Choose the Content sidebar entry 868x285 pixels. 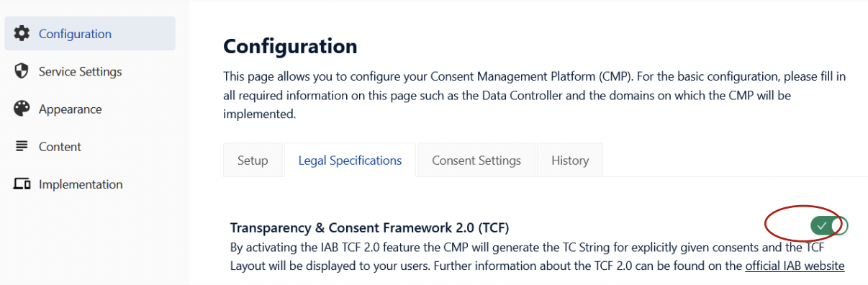[60, 147]
